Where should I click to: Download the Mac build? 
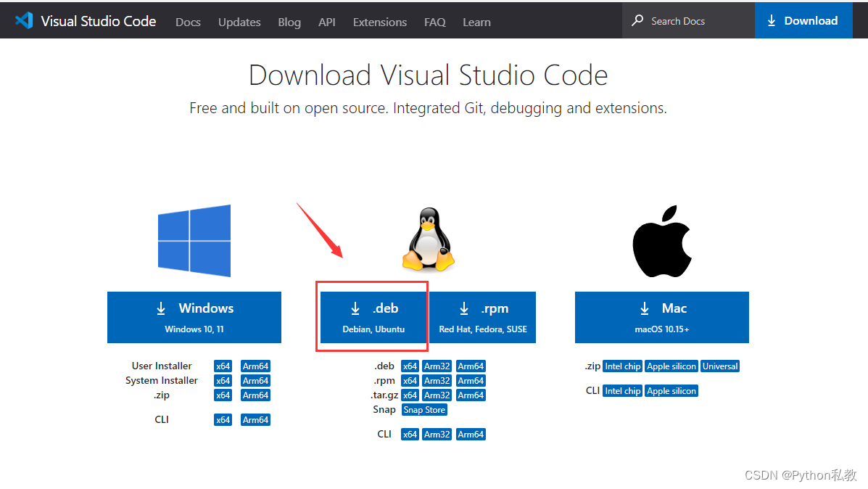pos(662,317)
